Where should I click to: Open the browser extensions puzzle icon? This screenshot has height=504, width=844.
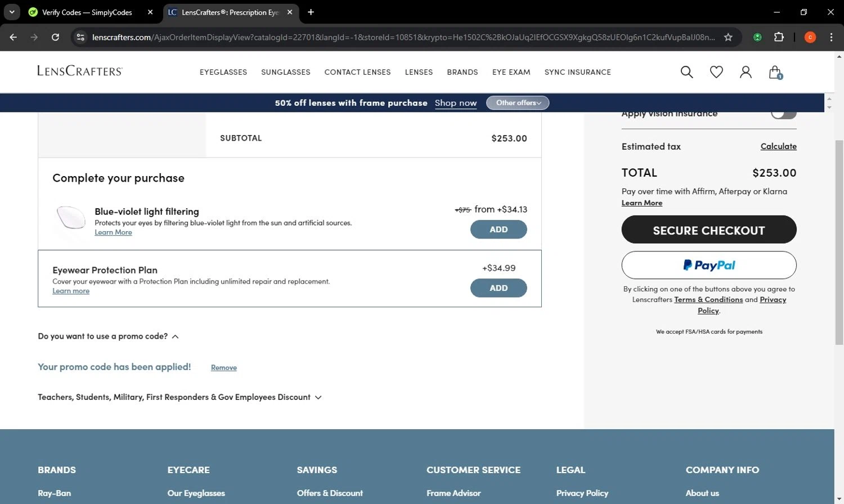[779, 37]
